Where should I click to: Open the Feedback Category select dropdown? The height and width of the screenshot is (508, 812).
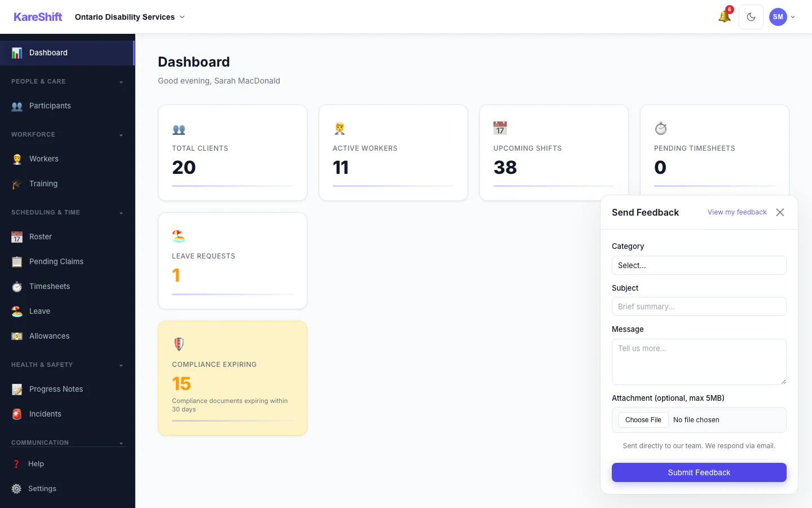pyautogui.click(x=699, y=265)
